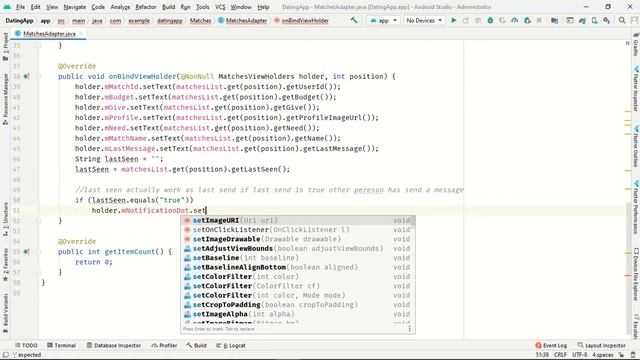Open the TODO tool window

point(26,345)
